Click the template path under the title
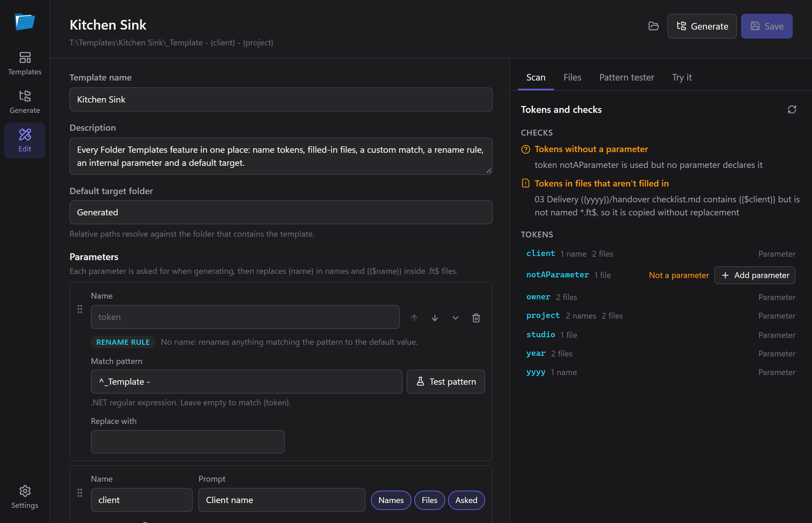 [171, 43]
